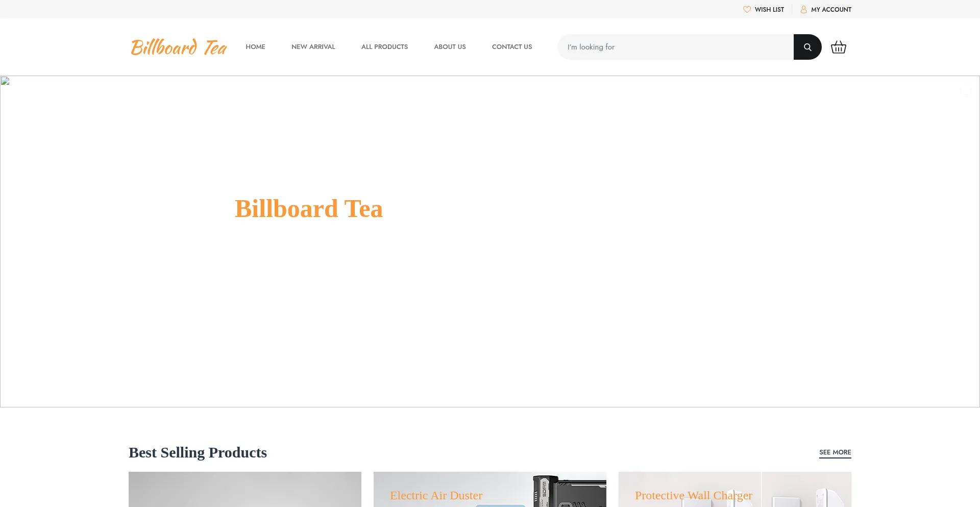
Task: Open the About Us page
Action: pos(450,47)
